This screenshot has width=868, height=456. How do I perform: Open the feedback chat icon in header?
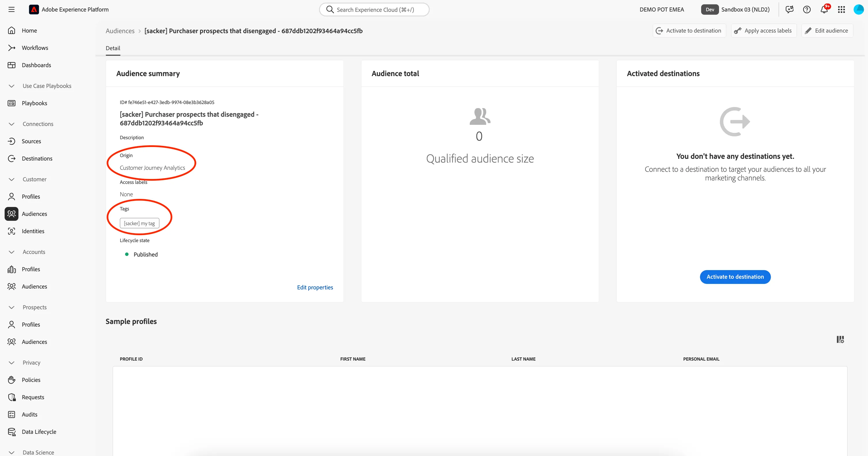789,10
